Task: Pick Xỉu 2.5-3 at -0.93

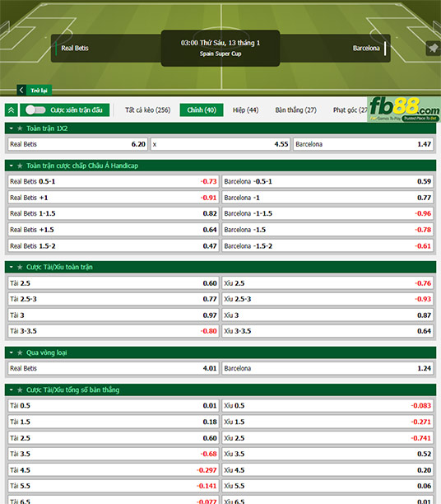Action: tap(327, 299)
